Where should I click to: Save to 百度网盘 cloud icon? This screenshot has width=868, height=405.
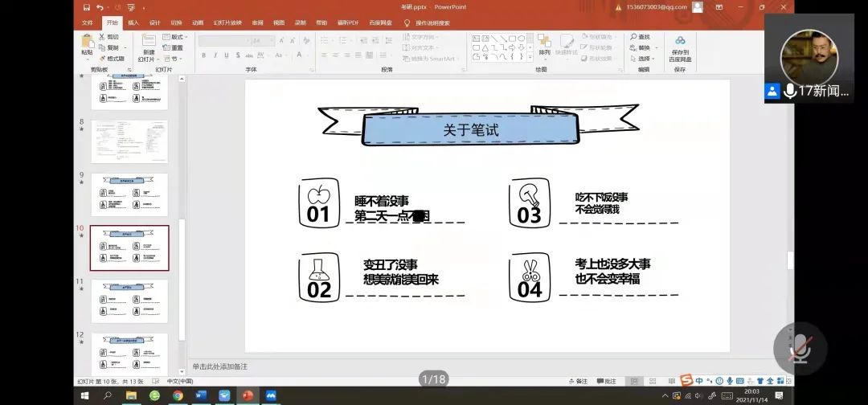(x=681, y=48)
